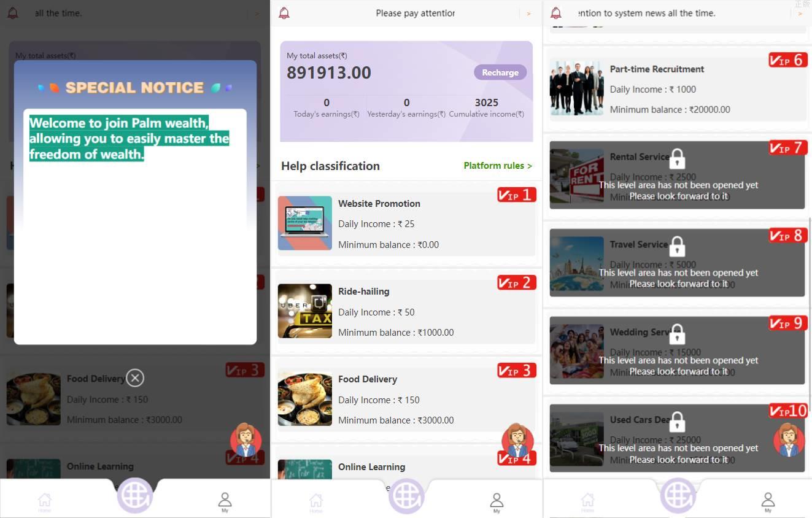Tap the VIP 1 badge on Website Promotion
The width and height of the screenshot is (812, 518).
[x=516, y=195]
